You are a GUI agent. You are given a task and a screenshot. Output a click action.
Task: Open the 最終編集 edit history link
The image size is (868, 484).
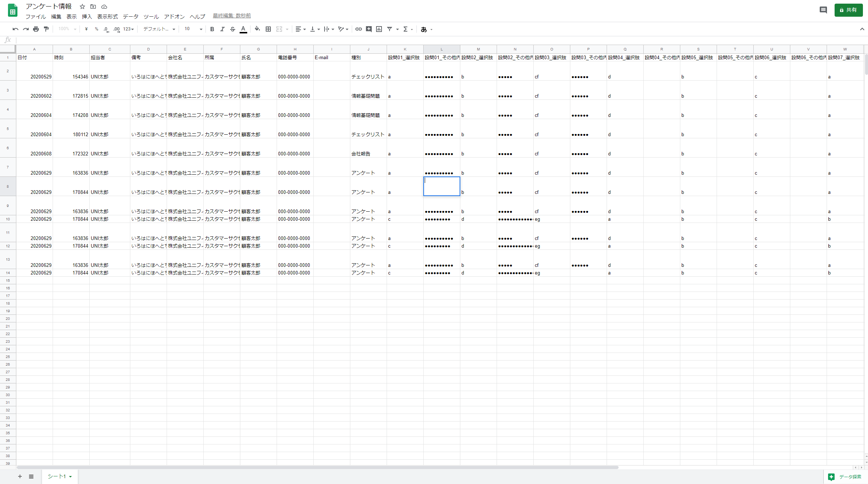pos(232,16)
